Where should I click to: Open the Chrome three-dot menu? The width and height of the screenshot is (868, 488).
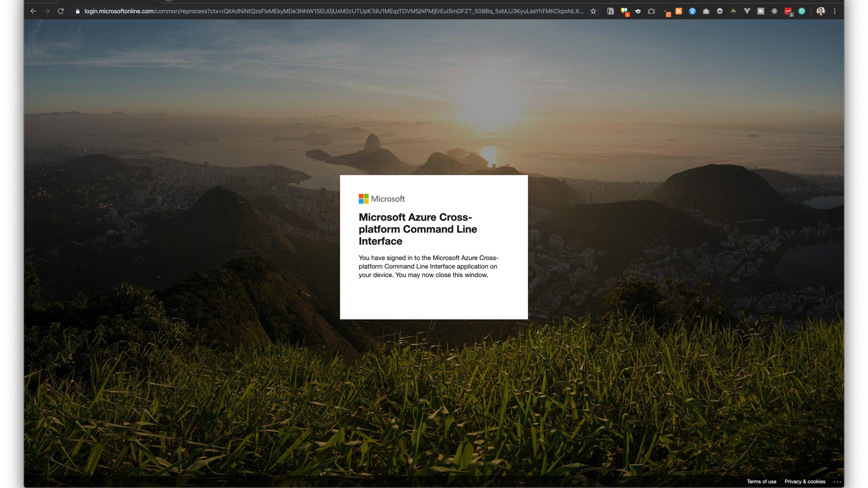pyautogui.click(x=835, y=11)
